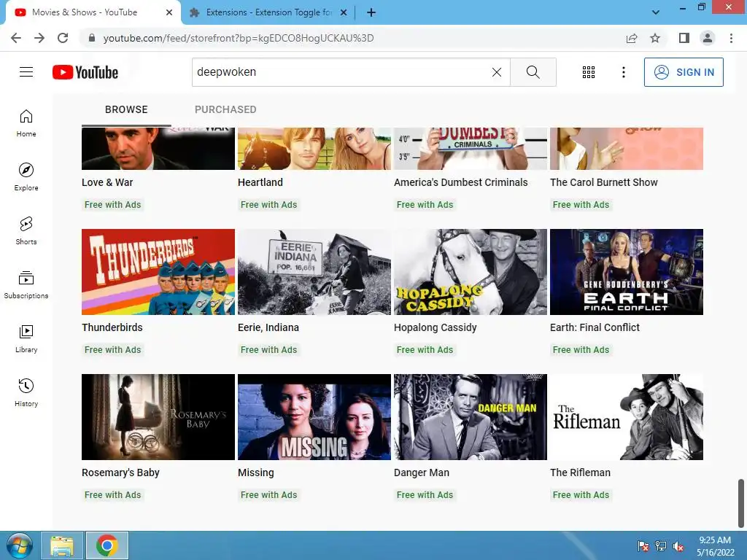
Task: Click the SIGN IN button
Action: pyautogui.click(x=684, y=72)
